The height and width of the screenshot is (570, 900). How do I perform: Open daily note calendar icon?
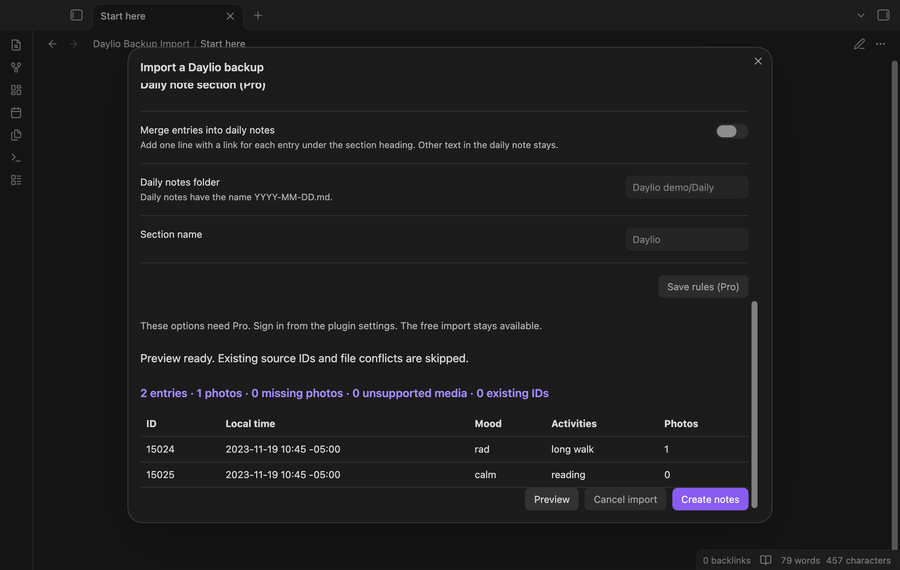[16, 113]
